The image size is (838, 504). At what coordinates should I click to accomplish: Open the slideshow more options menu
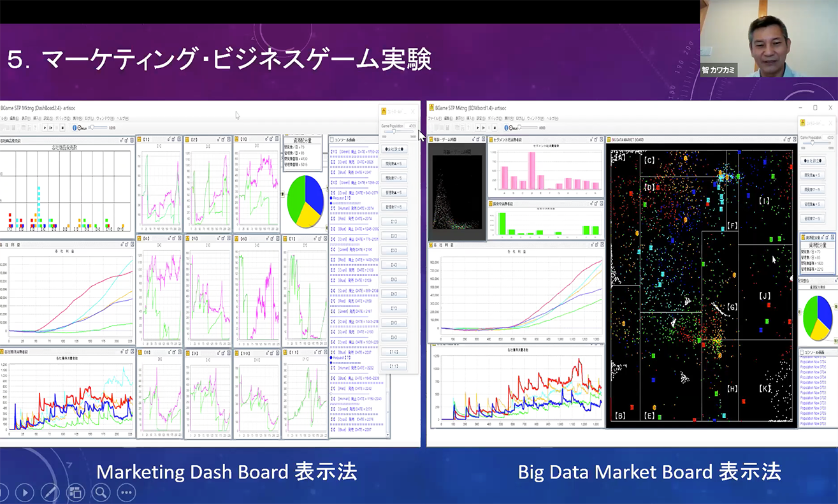126,492
